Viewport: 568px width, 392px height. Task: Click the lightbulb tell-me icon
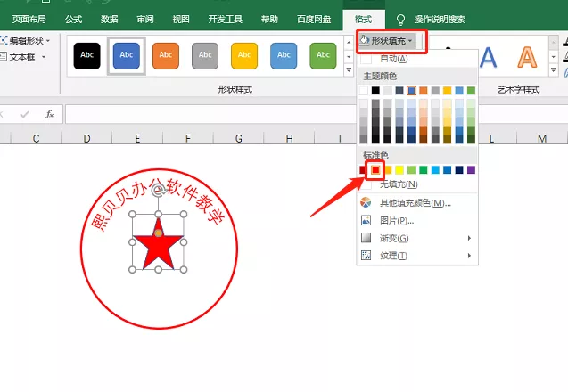point(400,20)
